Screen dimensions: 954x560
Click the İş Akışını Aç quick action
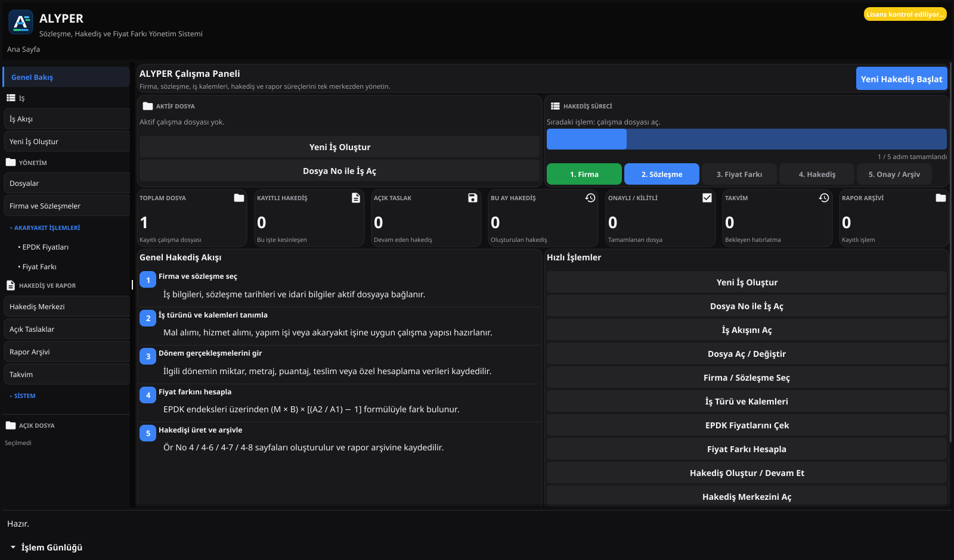[747, 330]
